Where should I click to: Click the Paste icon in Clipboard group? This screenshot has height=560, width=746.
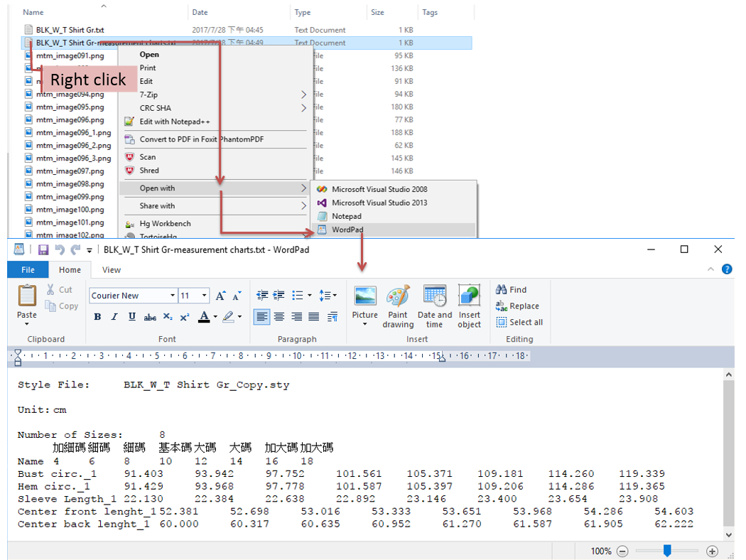click(x=27, y=296)
